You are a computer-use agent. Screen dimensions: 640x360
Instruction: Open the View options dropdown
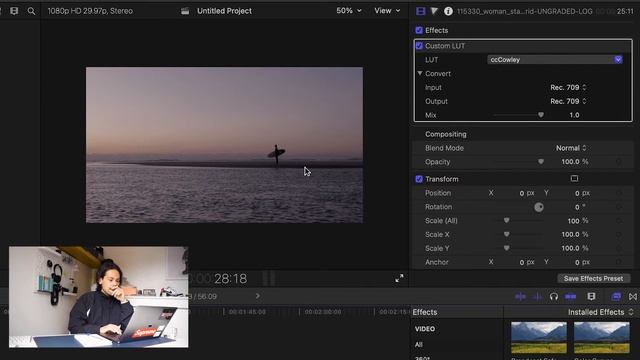(x=387, y=11)
